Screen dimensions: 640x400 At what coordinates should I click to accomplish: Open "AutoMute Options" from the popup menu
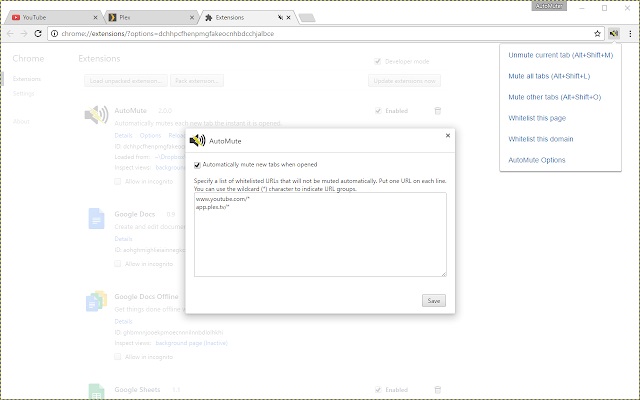pyautogui.click(x=537, y=160)
